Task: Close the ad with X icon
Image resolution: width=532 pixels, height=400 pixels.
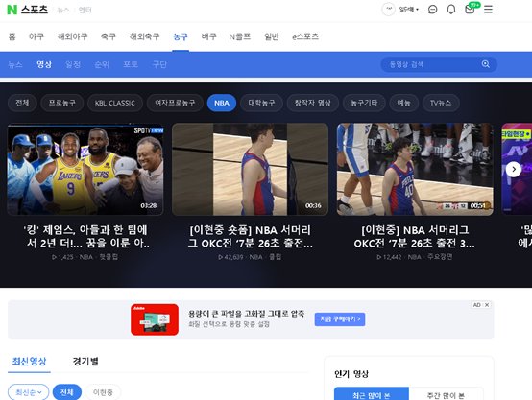Action: 487,305
